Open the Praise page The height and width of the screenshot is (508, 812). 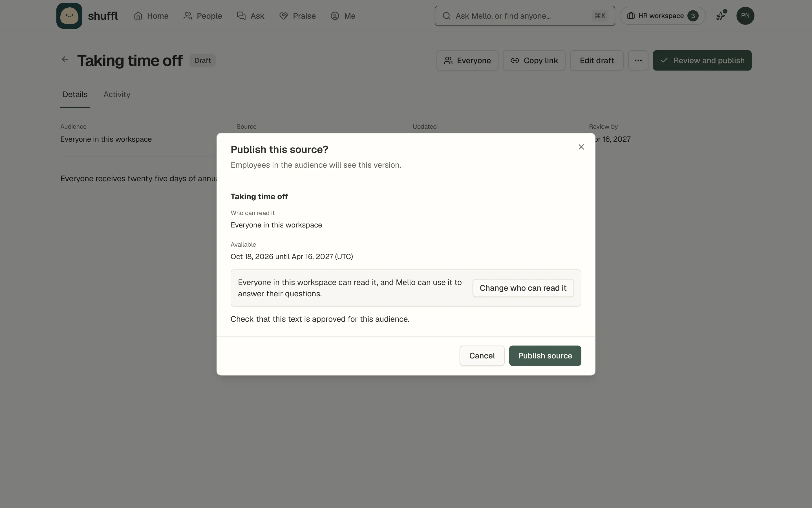tap(297, 16)
